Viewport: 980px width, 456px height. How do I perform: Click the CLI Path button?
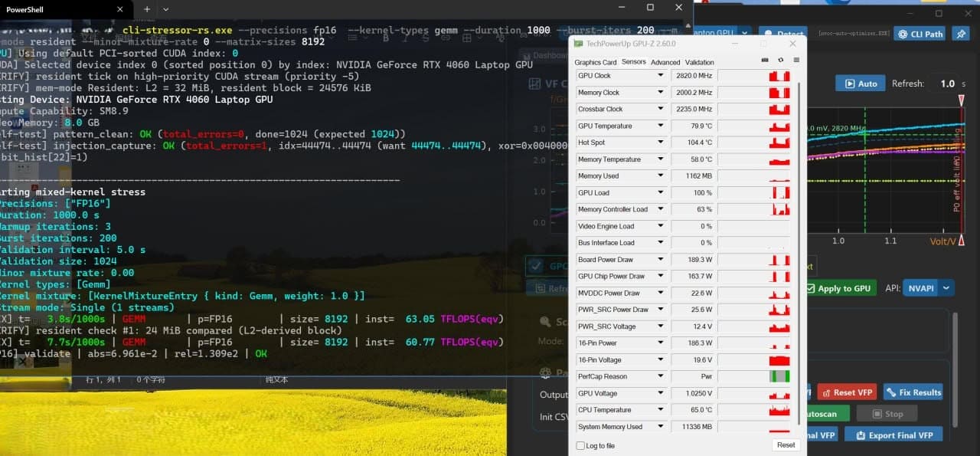coord(920,34)
